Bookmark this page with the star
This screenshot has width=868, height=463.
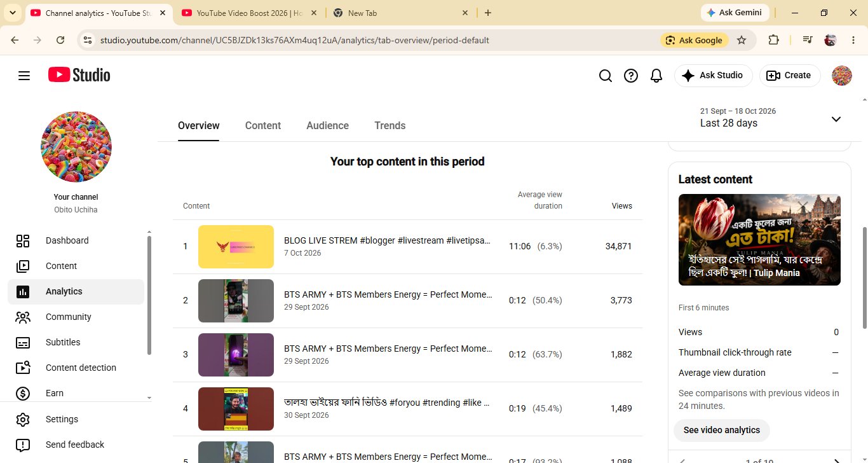coord(742,40)
